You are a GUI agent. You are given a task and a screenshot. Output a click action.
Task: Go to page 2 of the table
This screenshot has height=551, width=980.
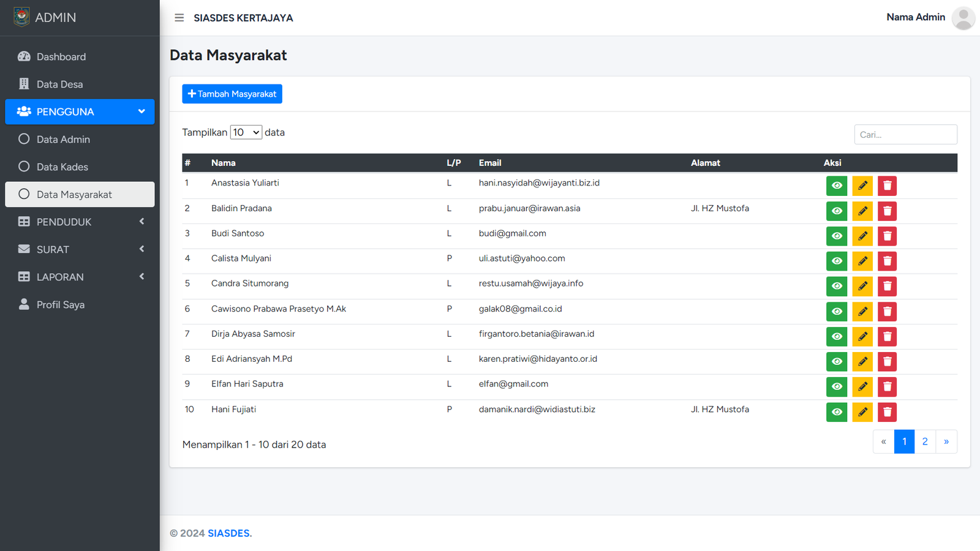(x=925, y=441)
